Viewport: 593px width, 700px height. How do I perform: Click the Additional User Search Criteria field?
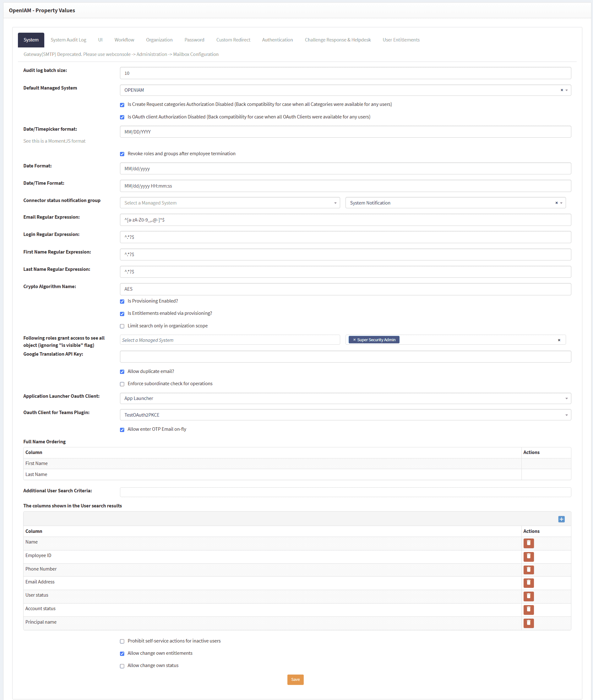tap(345, 492)
